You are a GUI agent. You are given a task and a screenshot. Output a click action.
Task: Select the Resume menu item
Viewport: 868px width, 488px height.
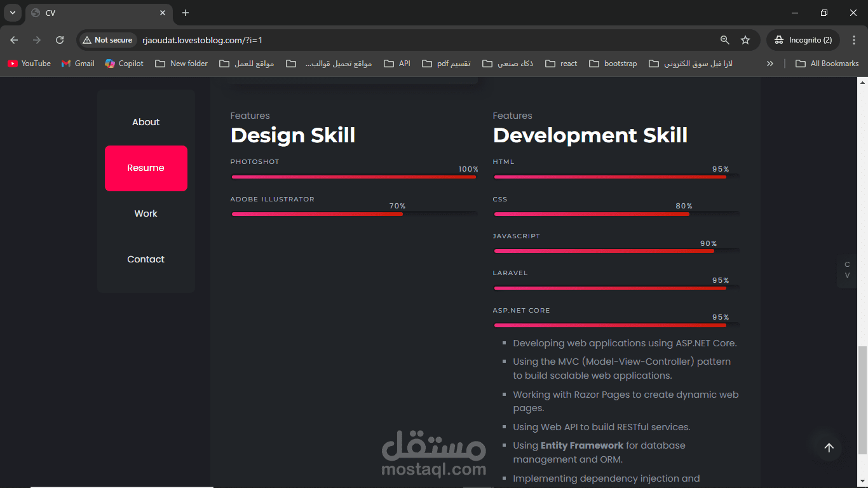pyautogui.click(x=146, y=168)
